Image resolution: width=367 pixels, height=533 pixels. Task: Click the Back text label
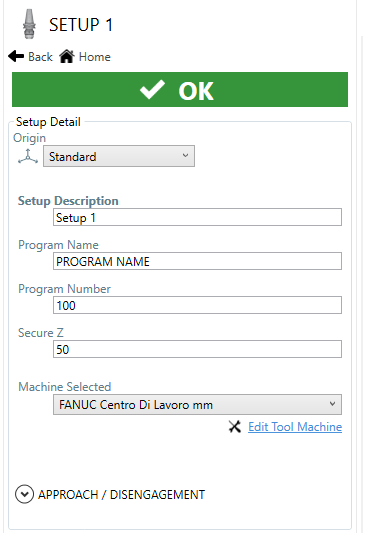point(40,57)
